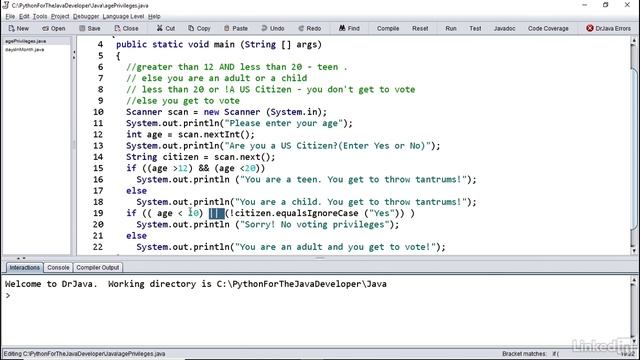Click the '//else you get to vote' comment
Screen dimensions: 640x360
[x=183, y=101]
